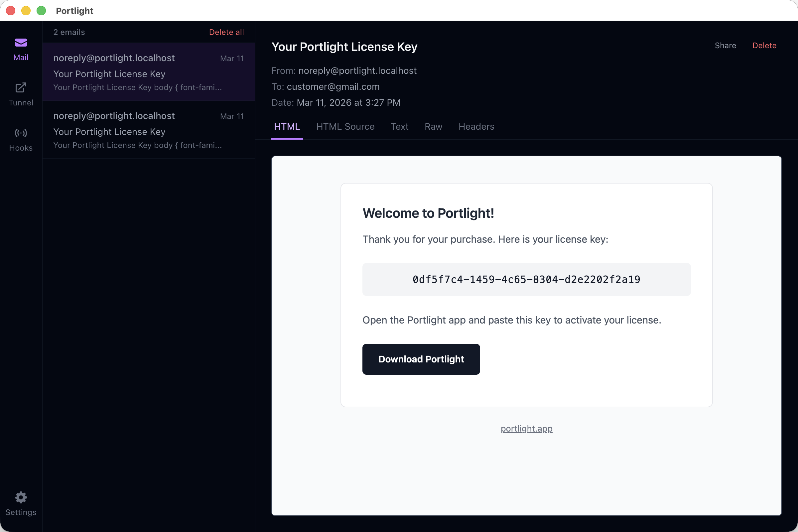The image size is (798, 532).
Task: Share the license key email
Action: tap(726, 45)
